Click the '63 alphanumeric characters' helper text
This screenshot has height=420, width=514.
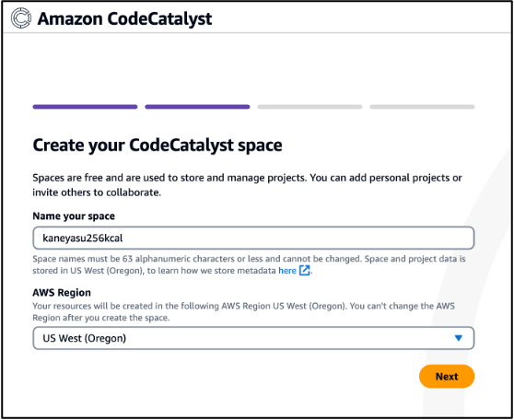[x=249, y=259]
